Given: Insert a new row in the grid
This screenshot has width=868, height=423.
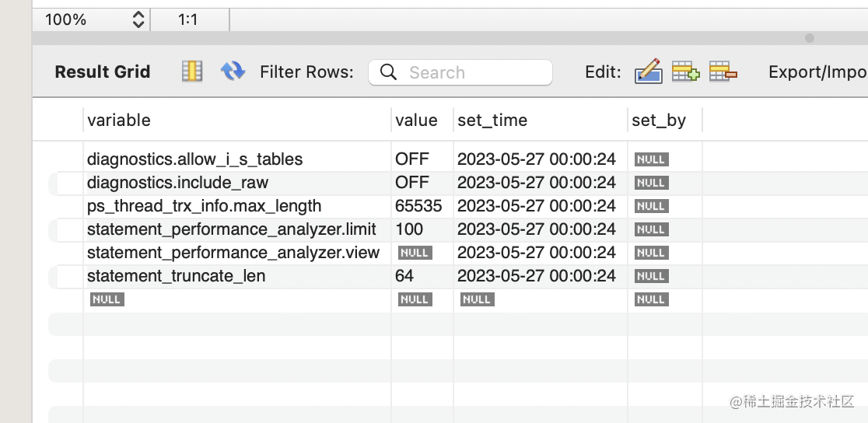Looking at the screenshot, I should point(685,72).
